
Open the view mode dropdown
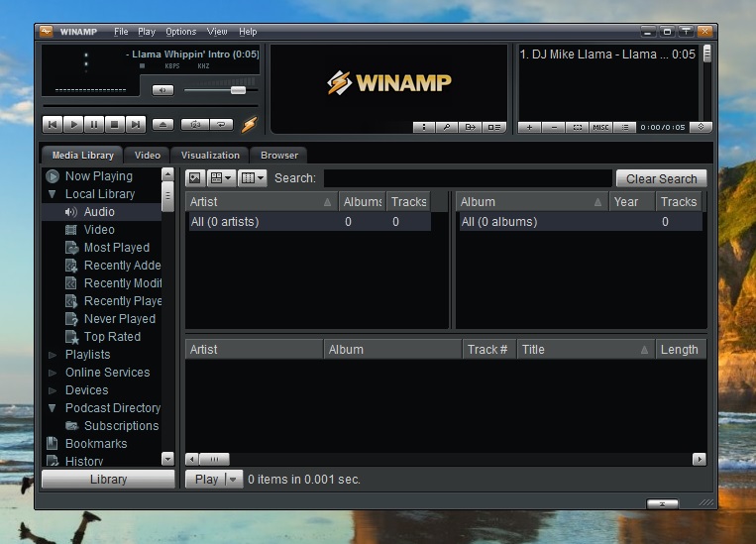point(221,178)
